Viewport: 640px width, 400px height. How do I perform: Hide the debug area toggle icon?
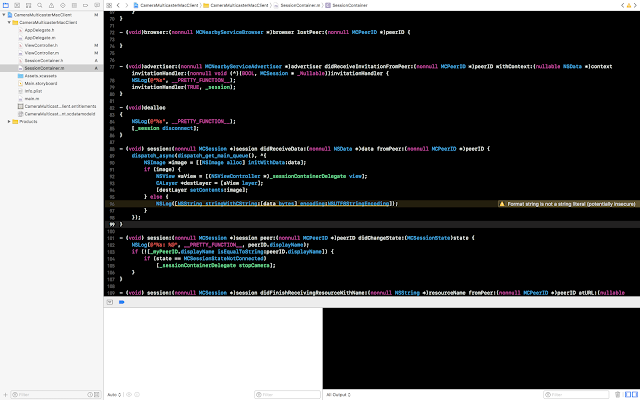[x=110, y=302]
